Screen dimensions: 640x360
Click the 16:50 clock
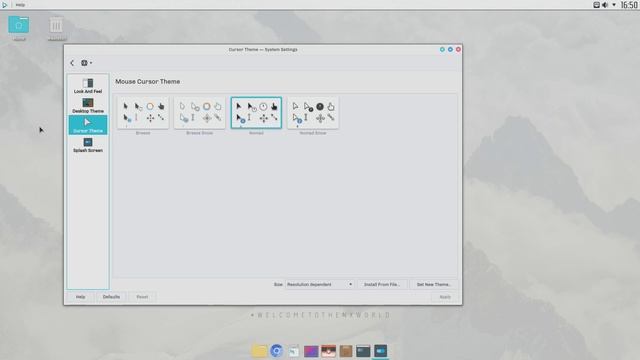tap(629, 5)
